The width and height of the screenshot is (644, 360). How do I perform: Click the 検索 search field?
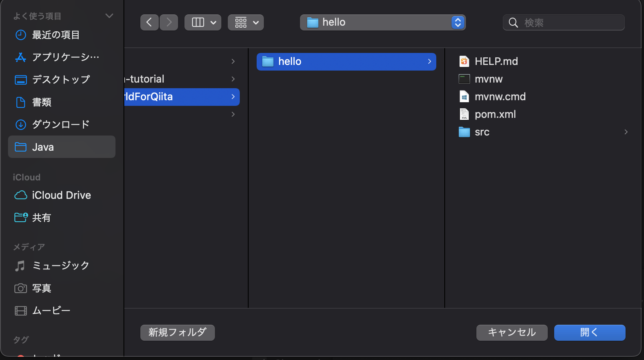[x=564, y=22]
